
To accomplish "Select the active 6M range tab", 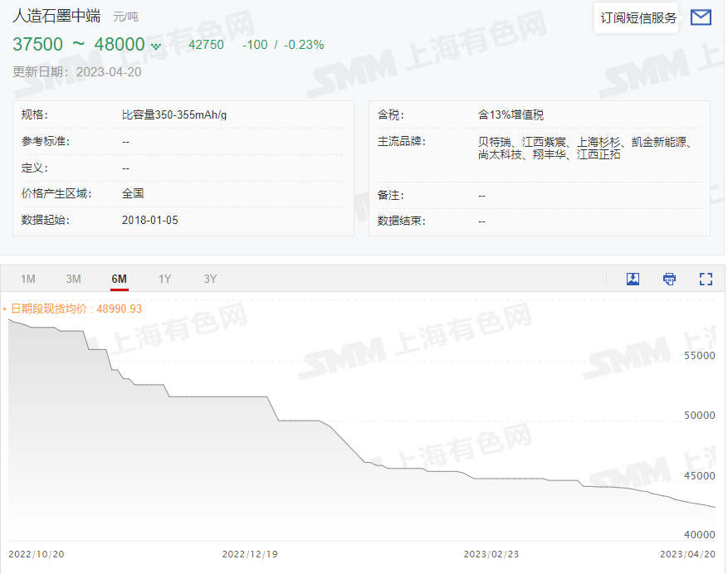I will [x=120, y=279].
